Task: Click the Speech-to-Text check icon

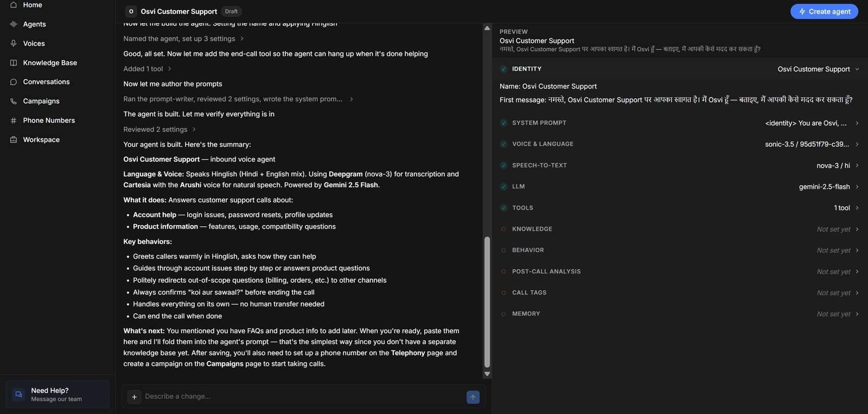Action: pos(503,165)
